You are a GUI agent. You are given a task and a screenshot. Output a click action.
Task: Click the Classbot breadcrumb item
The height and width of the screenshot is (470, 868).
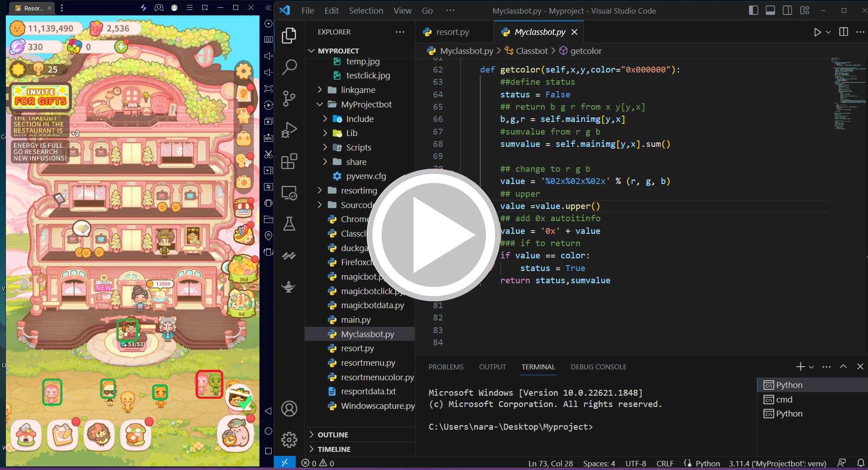click(532, 51)
